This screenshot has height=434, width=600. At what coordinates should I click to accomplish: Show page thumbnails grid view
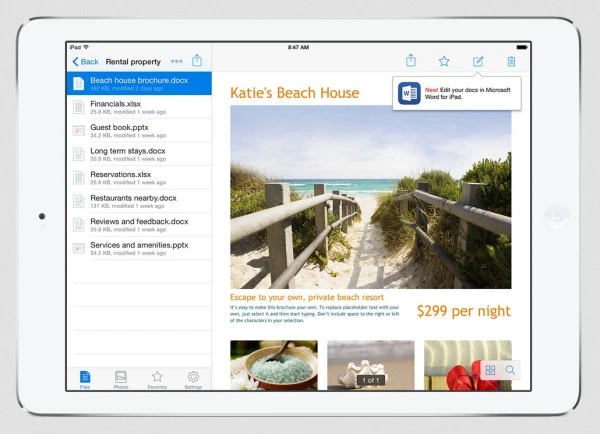pos(490,370)
